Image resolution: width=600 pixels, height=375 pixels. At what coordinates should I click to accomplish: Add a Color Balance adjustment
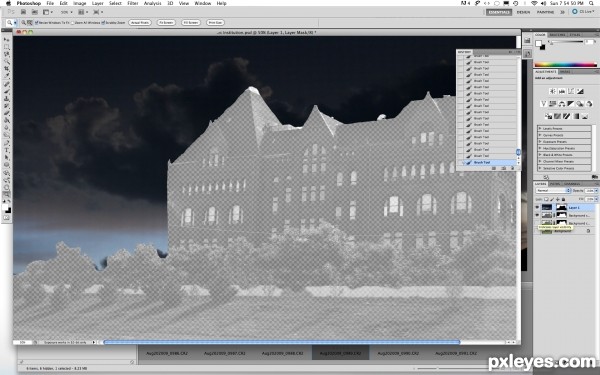coord(562,104)
